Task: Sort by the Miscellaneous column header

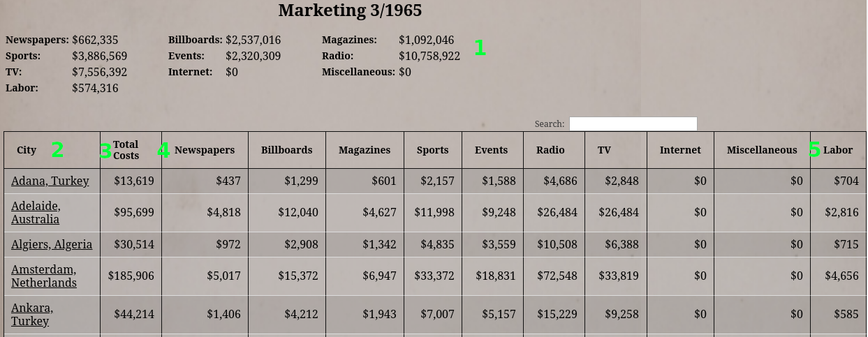Action: tap(761, 150)
